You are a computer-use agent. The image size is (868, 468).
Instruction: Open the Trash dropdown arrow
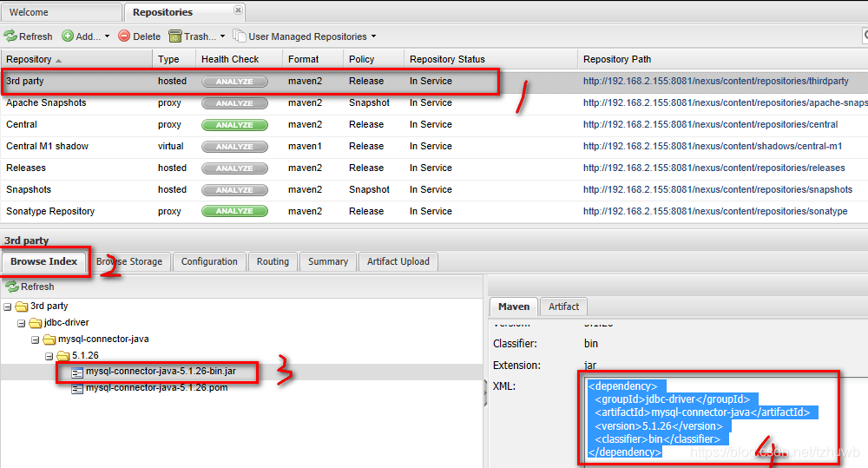coord(222,36)
